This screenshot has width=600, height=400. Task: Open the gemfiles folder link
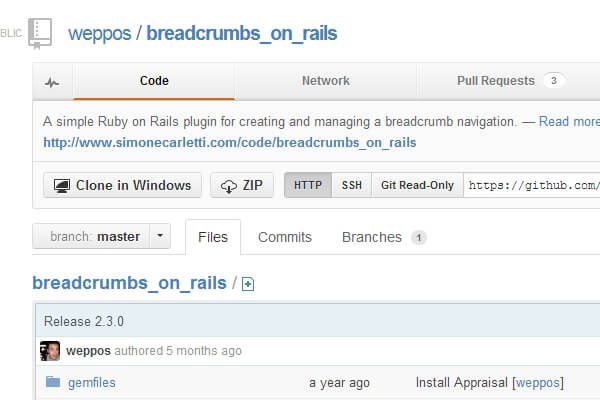pyautogui.click(x=88, y=382)
